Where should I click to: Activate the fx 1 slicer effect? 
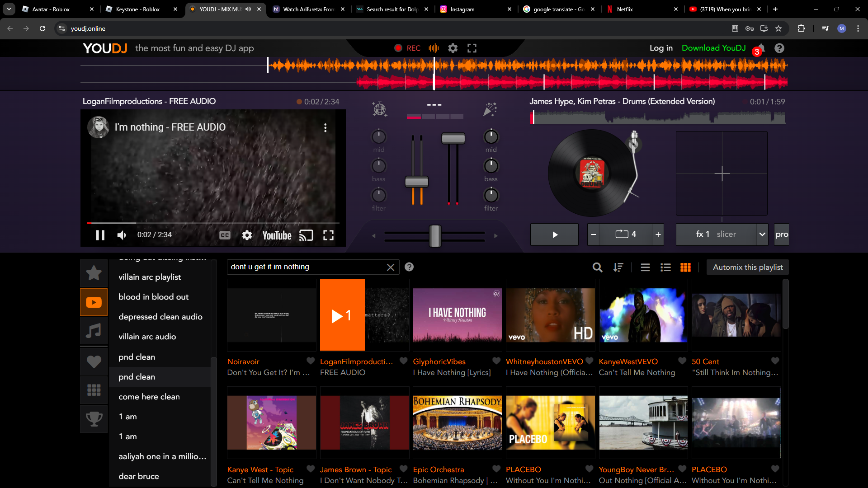(716, 235)
